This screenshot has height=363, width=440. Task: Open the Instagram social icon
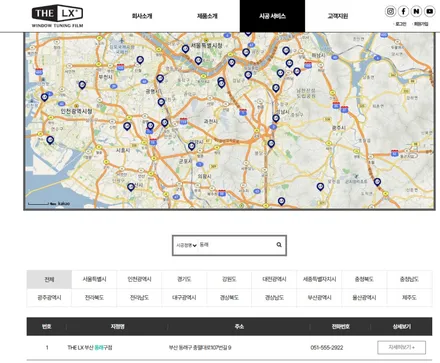click(390, 11)
